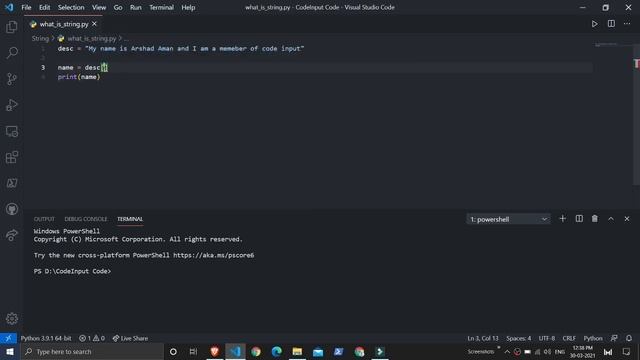This screenshot has height=360, width=640.
Task: Change the UTF-8 encoding setting
Action: pyautogui.click(x=547, y=338)
